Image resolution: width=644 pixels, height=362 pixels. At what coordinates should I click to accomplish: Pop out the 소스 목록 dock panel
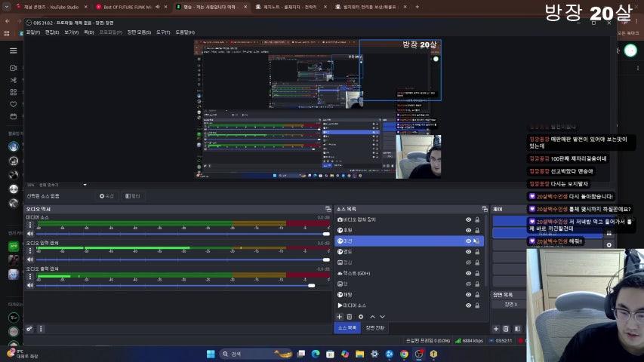[x=484, y=209]
